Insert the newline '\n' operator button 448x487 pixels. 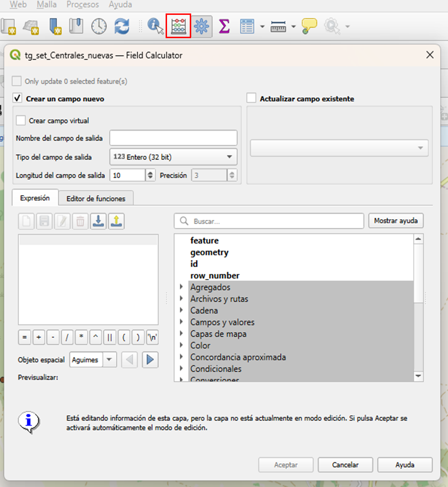coord(152,337)
